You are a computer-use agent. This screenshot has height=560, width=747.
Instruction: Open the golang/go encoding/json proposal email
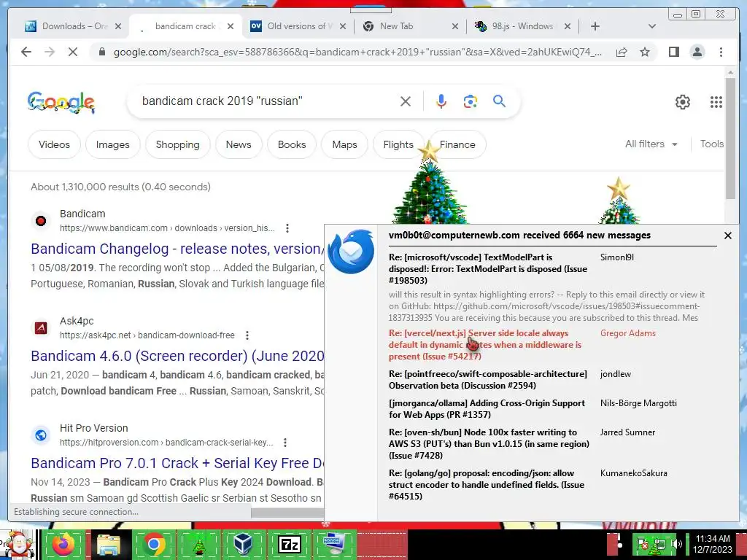pyautogui.click(x=487, y=485)
